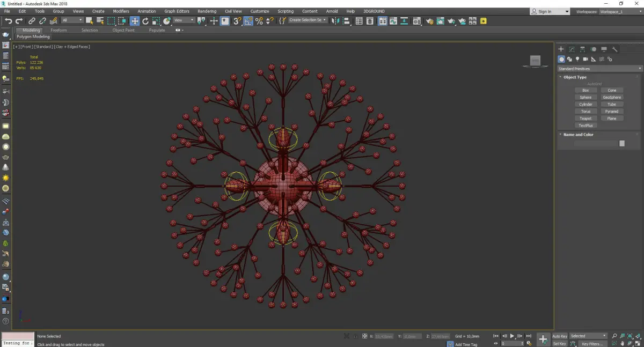644x347 pixels.
Task: Open the Sign In dropdown arrow
Action: [567, 11]
